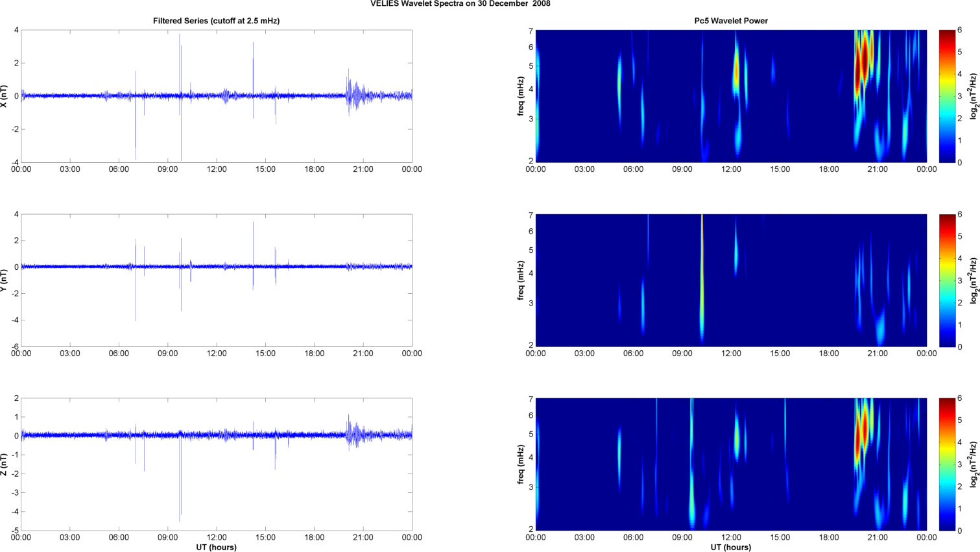
Task: Click the top wavelet panel's colorbar
Action: click(947, 96)
